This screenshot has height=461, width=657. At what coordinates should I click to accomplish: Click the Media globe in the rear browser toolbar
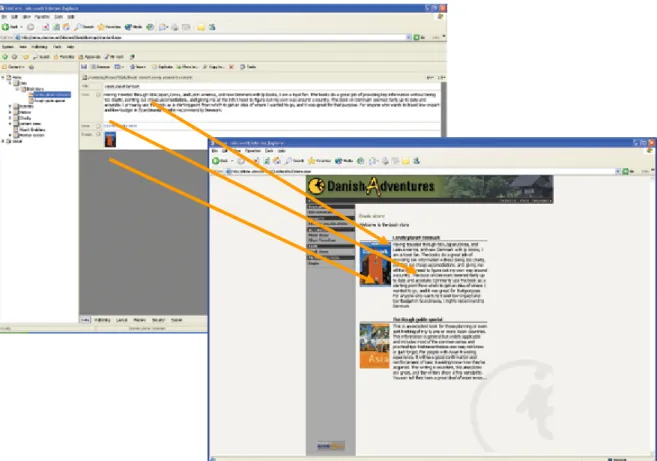click(128, 27)
